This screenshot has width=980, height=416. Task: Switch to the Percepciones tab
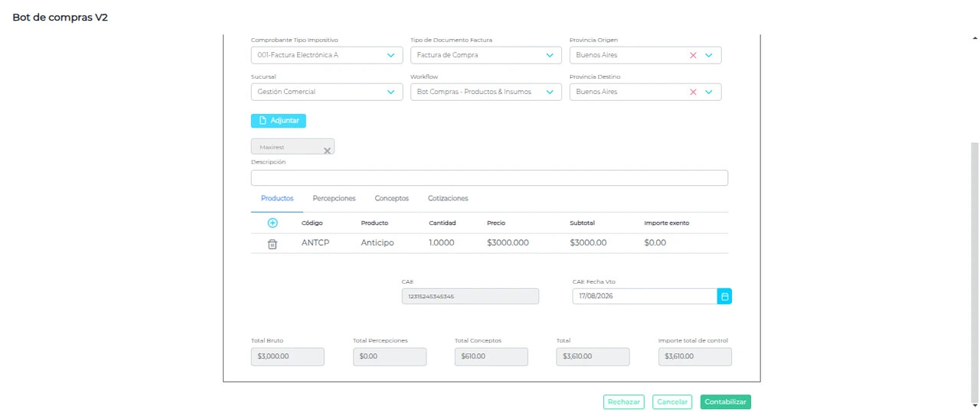334,198
